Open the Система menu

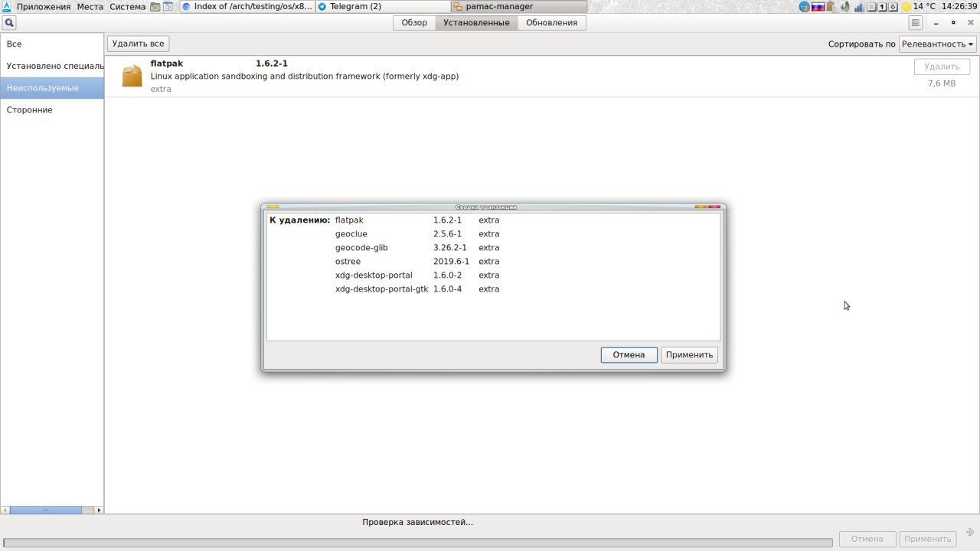[x=127, y=6]
